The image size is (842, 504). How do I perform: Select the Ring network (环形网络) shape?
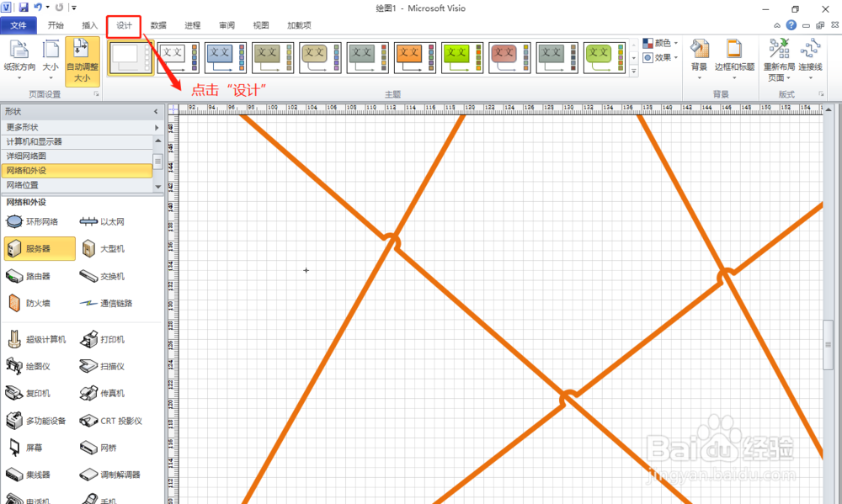(32, 221)
